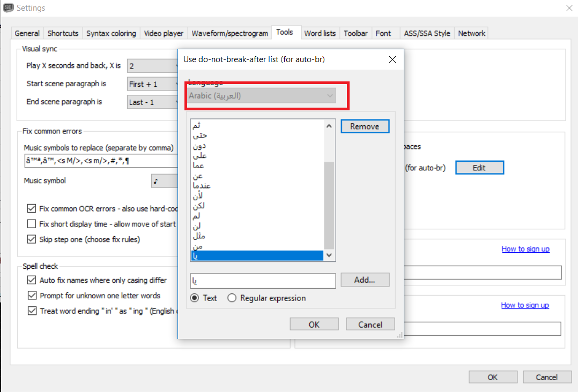The image size is (578, 392).
Task: Click the second sign-up text field
Action: pyautogui.click(x=483, y=329)
